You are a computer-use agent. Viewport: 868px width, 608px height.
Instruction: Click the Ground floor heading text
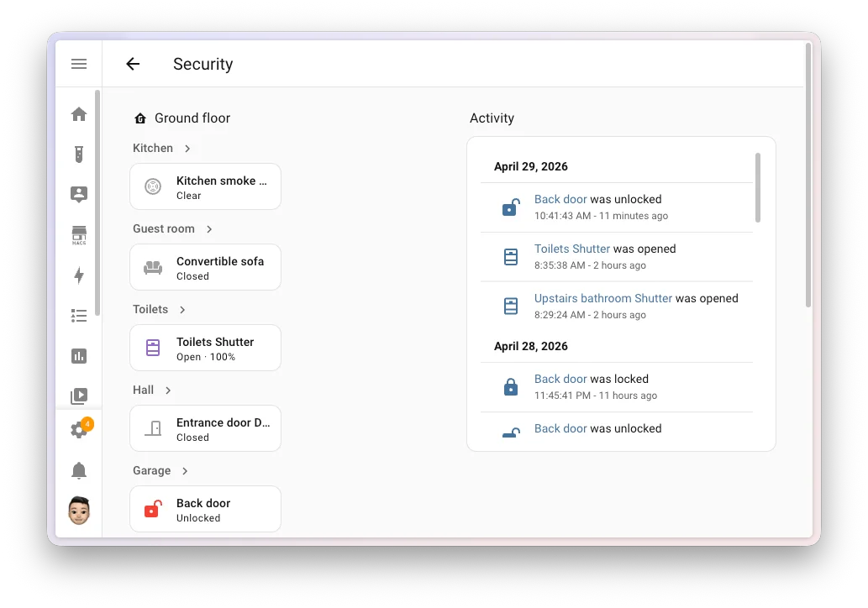[x=192, y=118]
